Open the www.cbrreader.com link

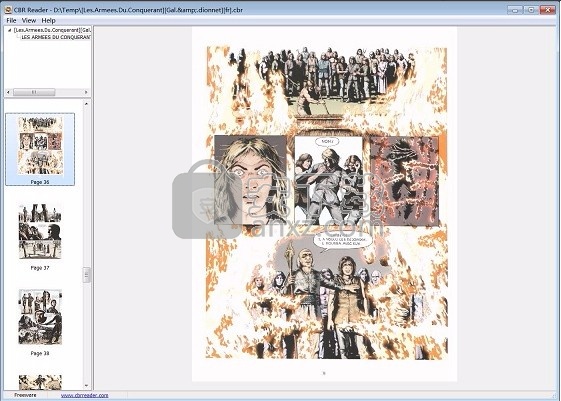click(x=84, y=395)
